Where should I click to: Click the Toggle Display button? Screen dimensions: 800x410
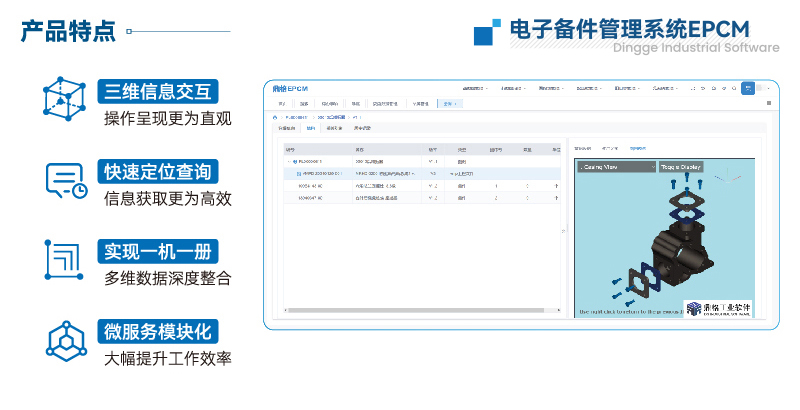pos(681,167)
